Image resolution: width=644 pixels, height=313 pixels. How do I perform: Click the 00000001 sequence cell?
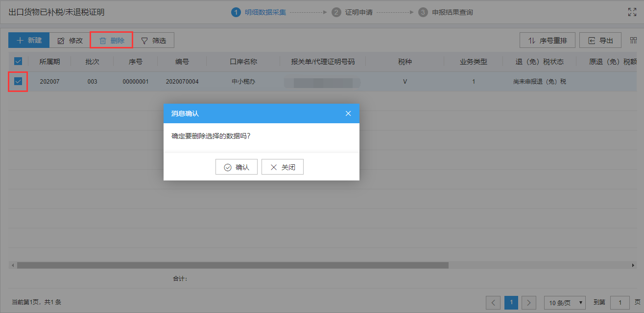136,82
